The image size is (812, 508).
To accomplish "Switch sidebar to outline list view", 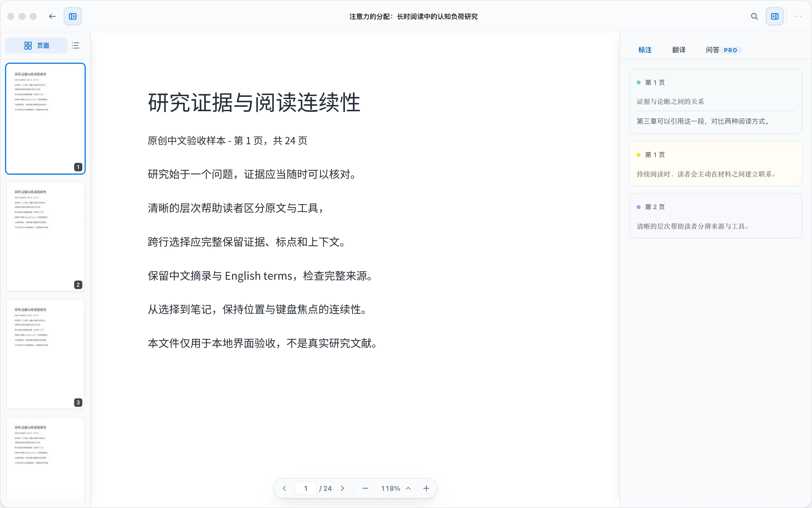I will [76, 45].
